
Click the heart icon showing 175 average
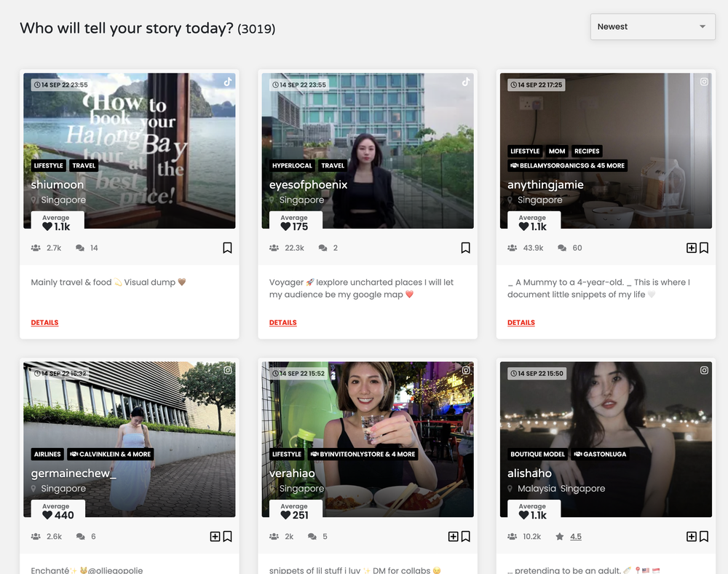coord(285,227)
